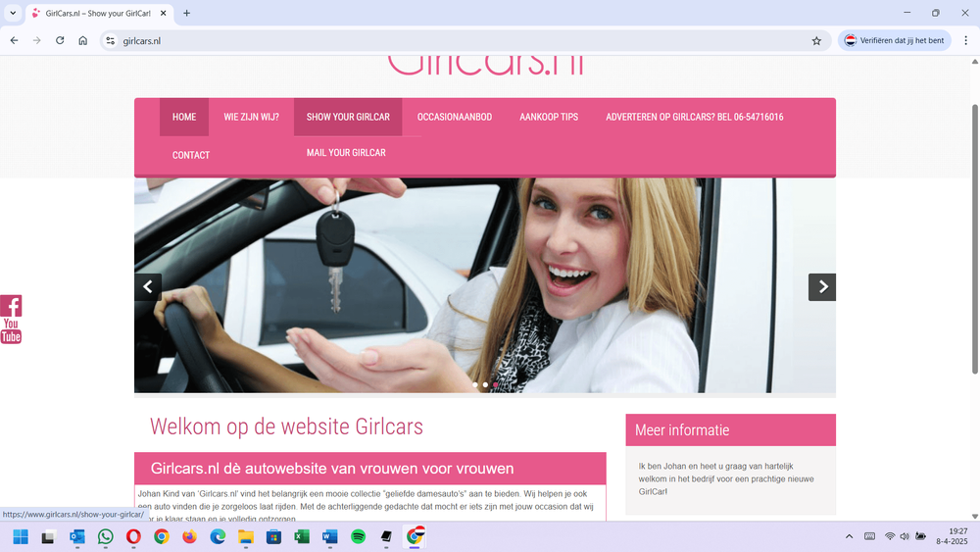Click the address bar showing girlcars.nl
Image resolution: width=980 pixels, height=552 pixels.
tap(463, 40)
